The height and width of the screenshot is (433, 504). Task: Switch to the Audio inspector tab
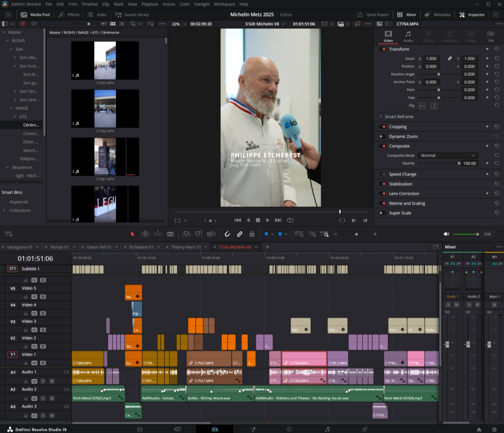click(x=408, y=37)
